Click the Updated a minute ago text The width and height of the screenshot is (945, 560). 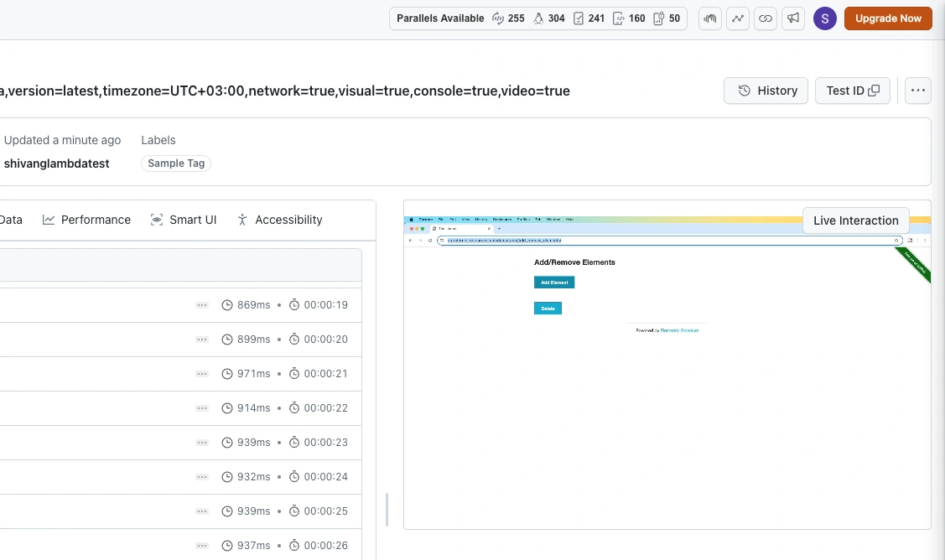tap(62, 141)
